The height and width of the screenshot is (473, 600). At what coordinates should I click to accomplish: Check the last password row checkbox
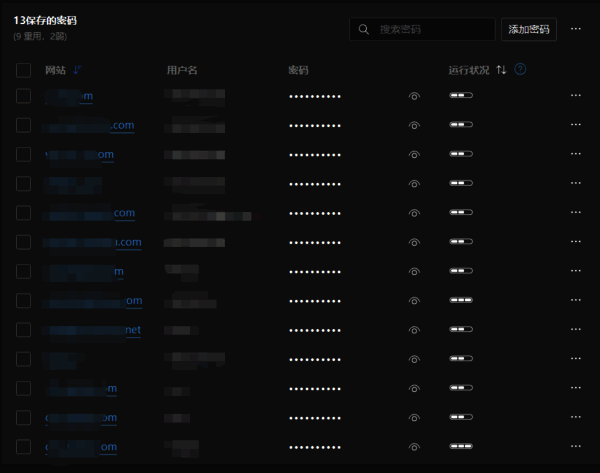tap(24, 447)
